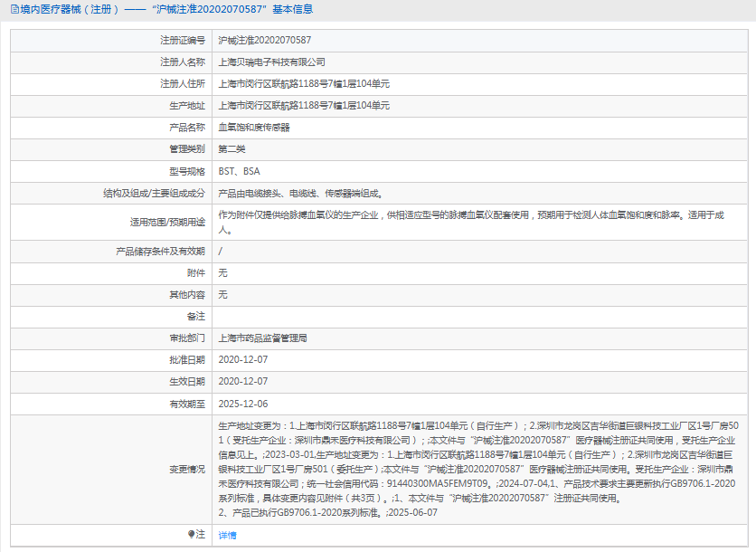Select management class value 第二类
756x552 pixels.
click(x=232, y=149)
